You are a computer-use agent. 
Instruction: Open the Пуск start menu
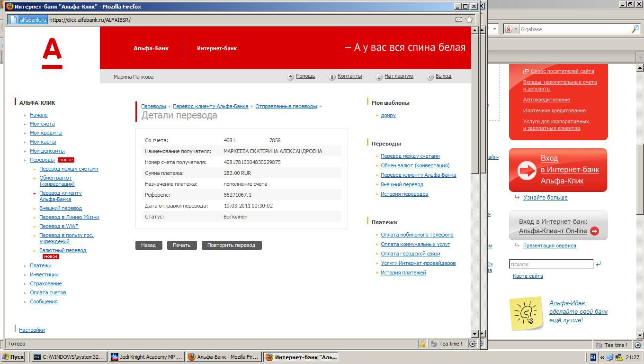[x=13, y=357]
